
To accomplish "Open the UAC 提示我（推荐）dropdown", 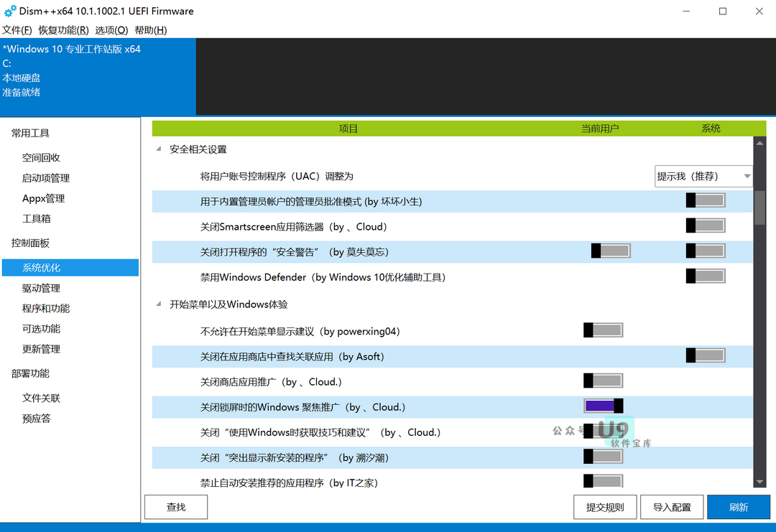I will coord(703,177).
